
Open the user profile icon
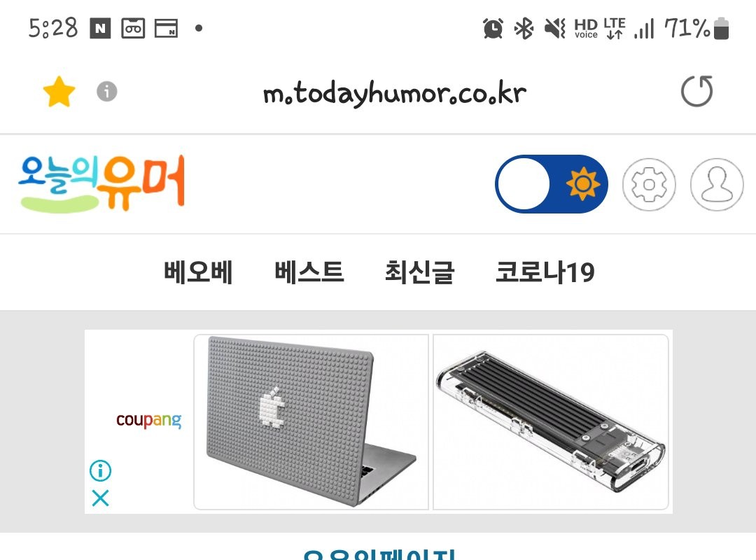tap(717, 184)
